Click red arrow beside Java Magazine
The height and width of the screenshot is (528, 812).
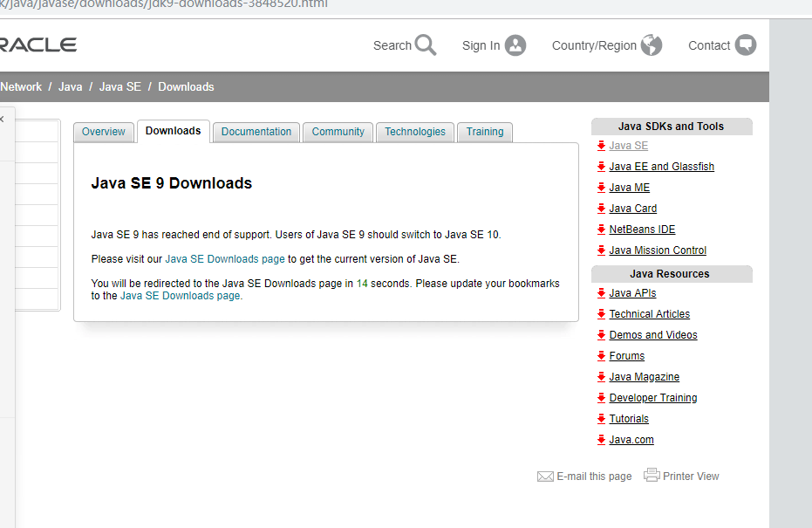pos(601,377)
